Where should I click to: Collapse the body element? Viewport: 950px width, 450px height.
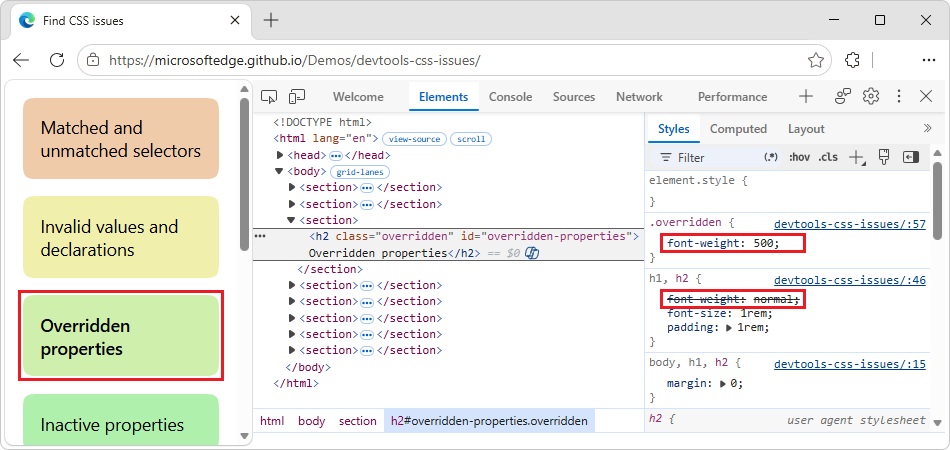(x=279, y=171)
